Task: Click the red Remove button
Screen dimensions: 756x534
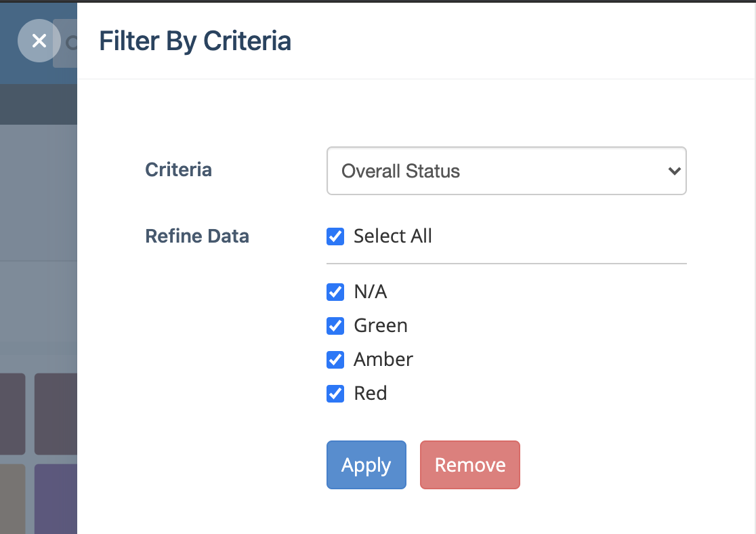Action: pyautogui.click(x=469, y=465)
